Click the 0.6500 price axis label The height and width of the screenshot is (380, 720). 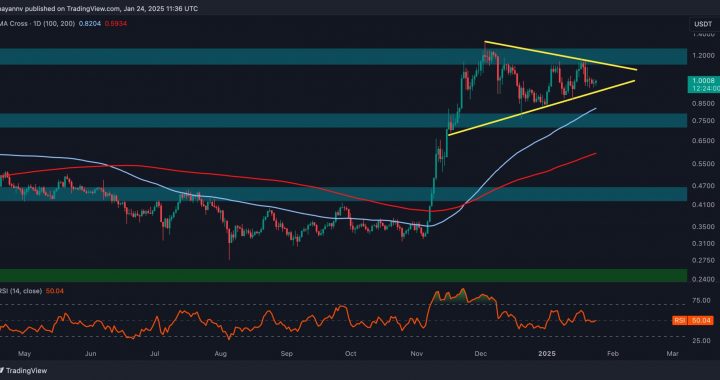pos(703,141)
